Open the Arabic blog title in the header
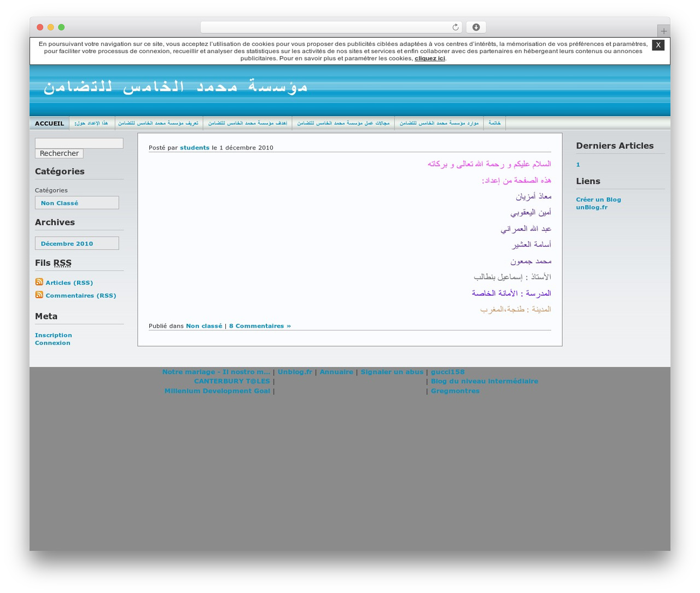The image size is (700, 593). click(176, 86)
